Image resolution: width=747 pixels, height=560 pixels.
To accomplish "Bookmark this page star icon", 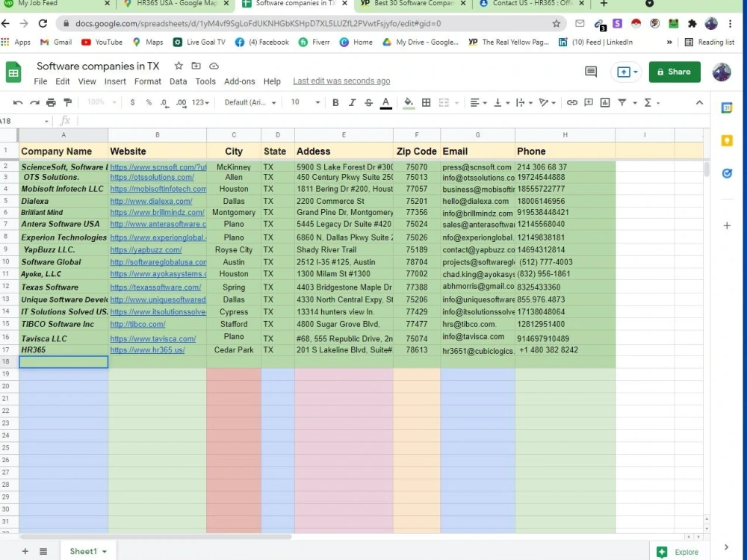I will click(556, 23).
